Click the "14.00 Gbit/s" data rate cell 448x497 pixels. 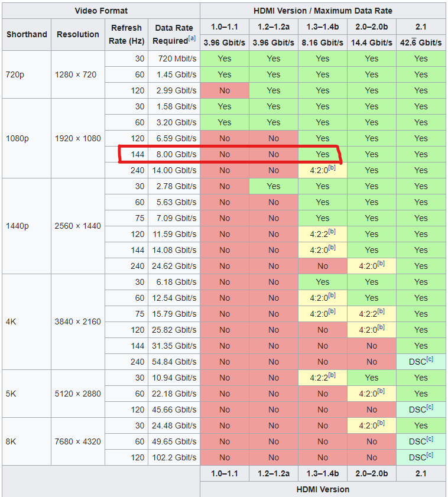click(174, 170)
